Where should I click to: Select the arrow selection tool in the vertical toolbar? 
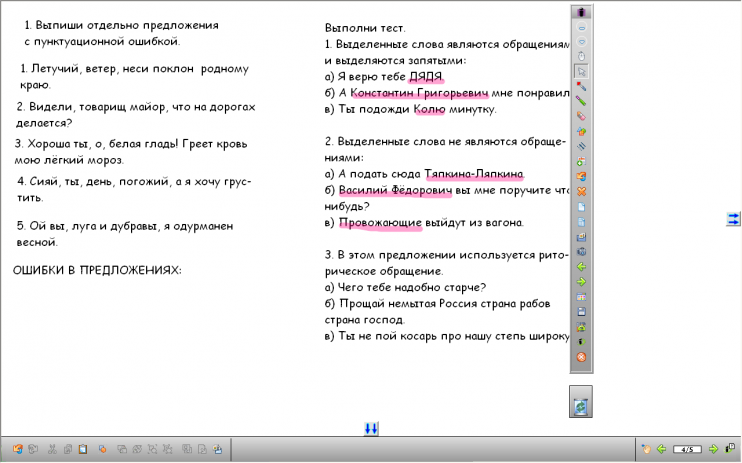click(581, 71)
